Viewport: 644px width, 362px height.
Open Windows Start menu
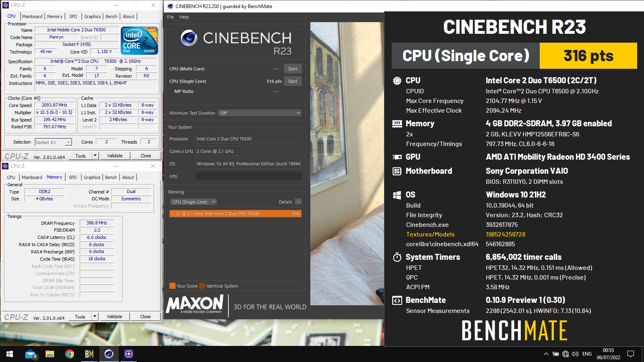point(10,354)
